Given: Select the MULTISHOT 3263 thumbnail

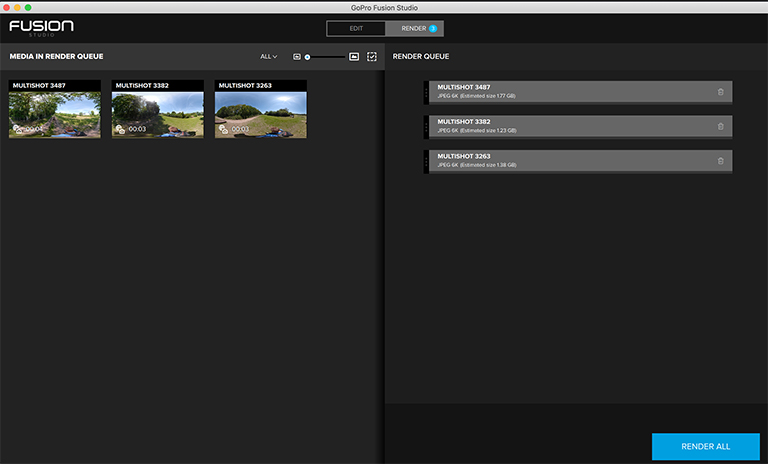Looking at the screenshot, I should coord(261,109).
